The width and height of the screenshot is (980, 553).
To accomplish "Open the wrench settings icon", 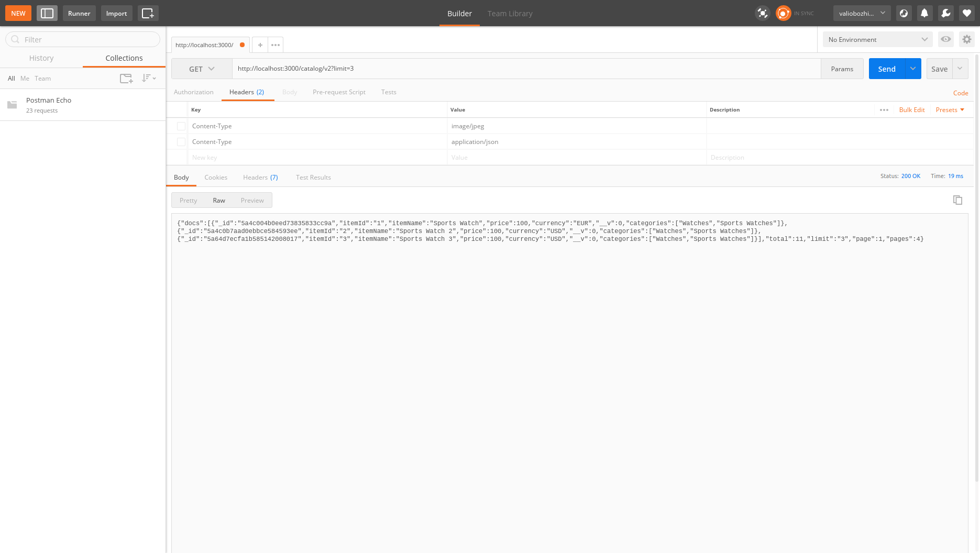I will (x=945, y=13).
